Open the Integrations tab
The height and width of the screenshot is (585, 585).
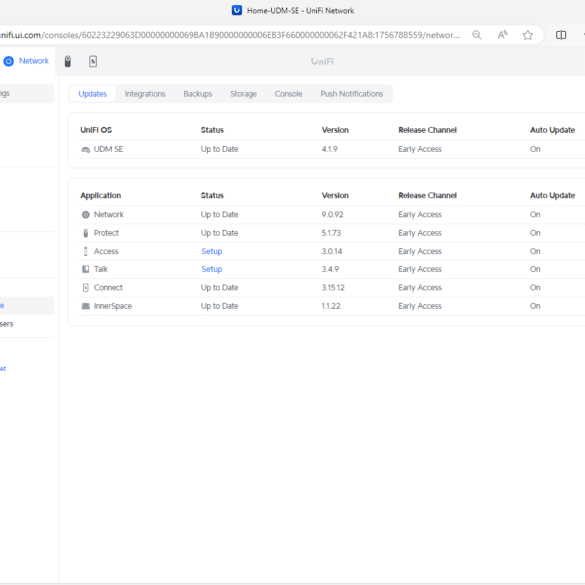[145, 94]
